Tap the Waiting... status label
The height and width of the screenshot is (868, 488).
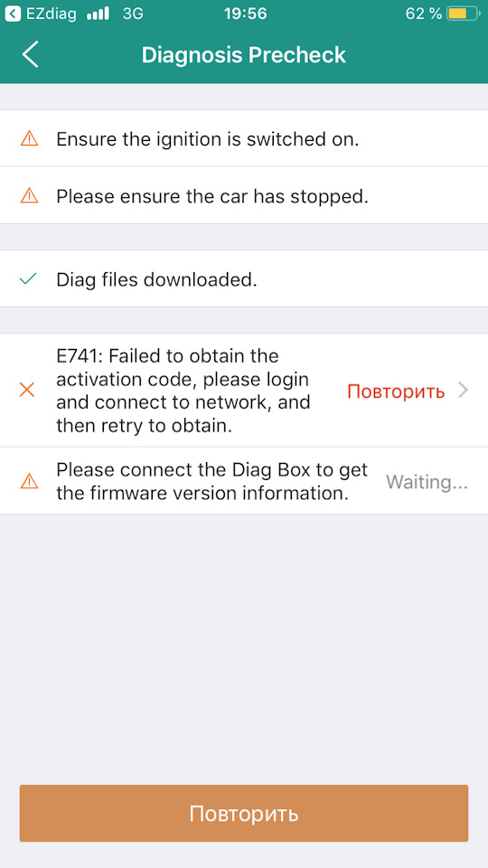pos(427,482)
